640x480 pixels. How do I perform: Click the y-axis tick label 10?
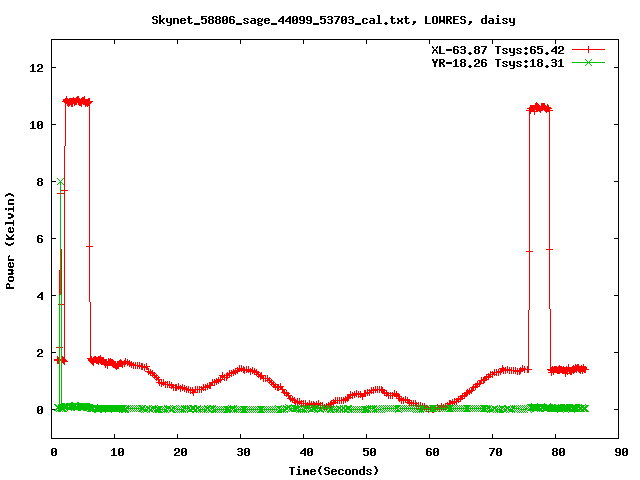(36, 125)
